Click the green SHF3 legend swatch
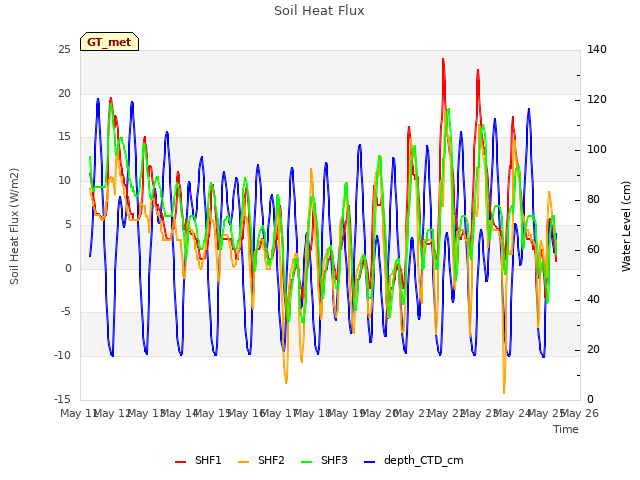Image resolution: width=640 pixels, height=480 pixels. pos(306,462)
